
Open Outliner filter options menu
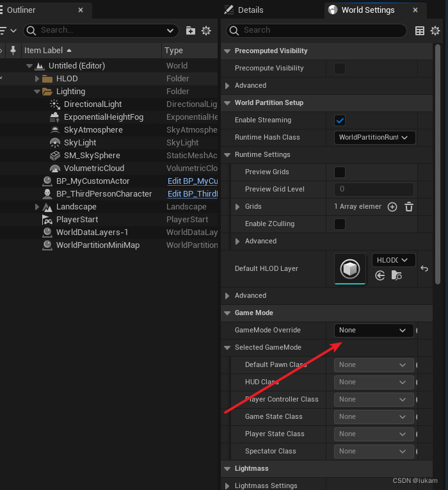(x=8, y=31)
